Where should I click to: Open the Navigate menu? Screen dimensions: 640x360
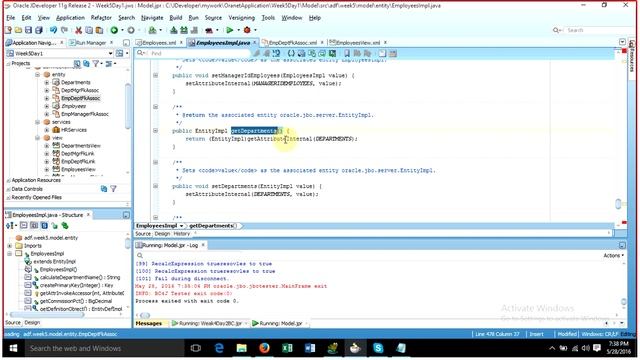point(152,18)
